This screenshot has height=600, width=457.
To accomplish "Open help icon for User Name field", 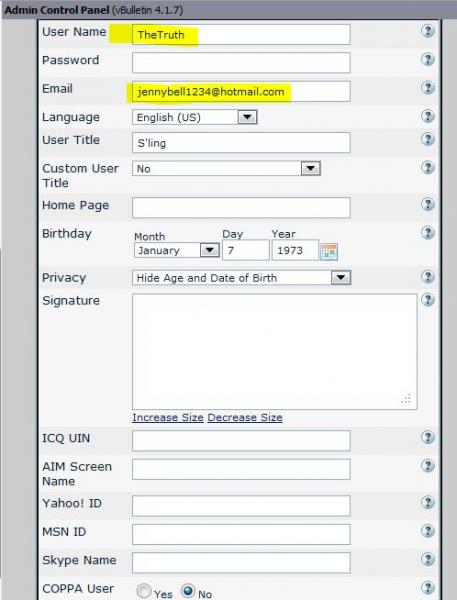I will click(x=428, y=31).
